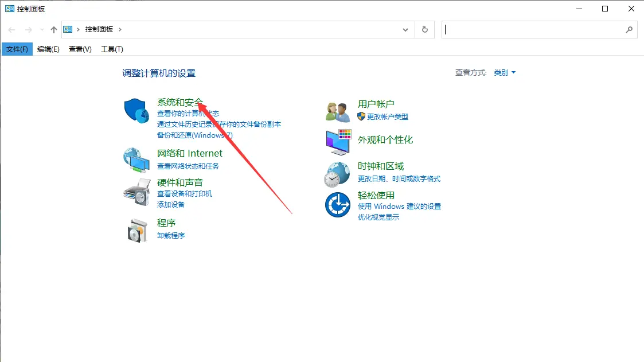Open the 文件(F) menu
This screenshot has width=644, height=362.
click(x=17, y=49)
